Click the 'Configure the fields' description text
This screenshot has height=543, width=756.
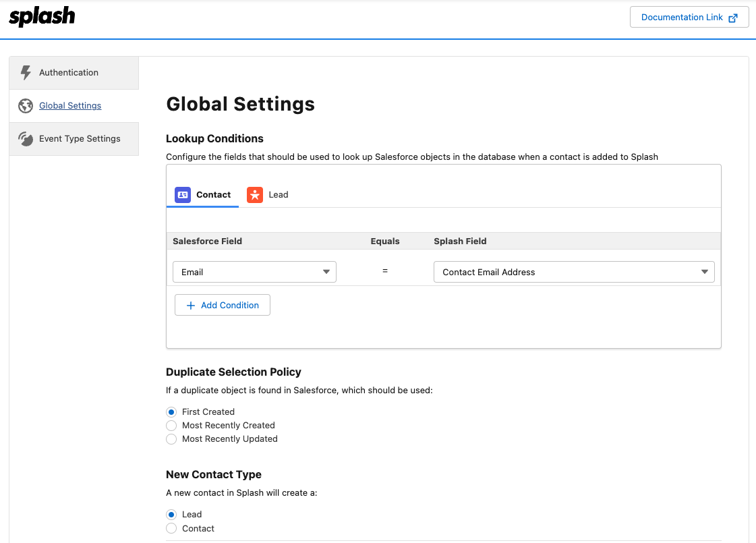tap(412, 157)
